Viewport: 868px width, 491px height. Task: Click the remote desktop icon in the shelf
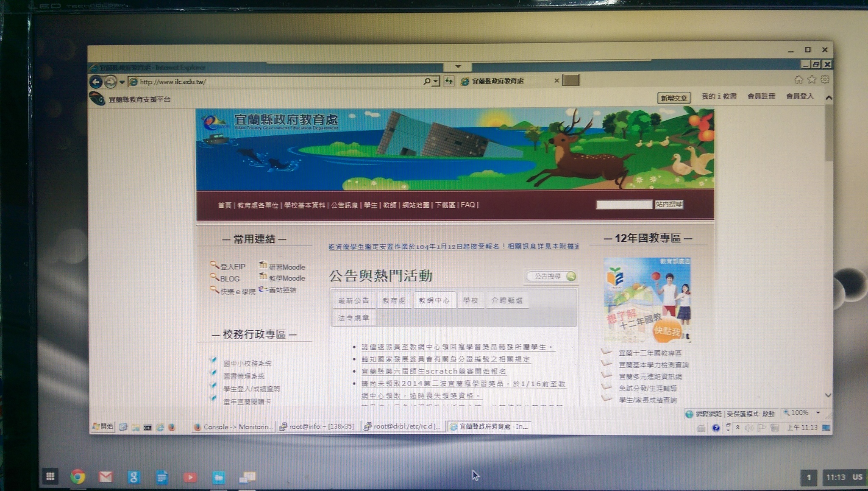pyautogui.click(x=247, y=477)
